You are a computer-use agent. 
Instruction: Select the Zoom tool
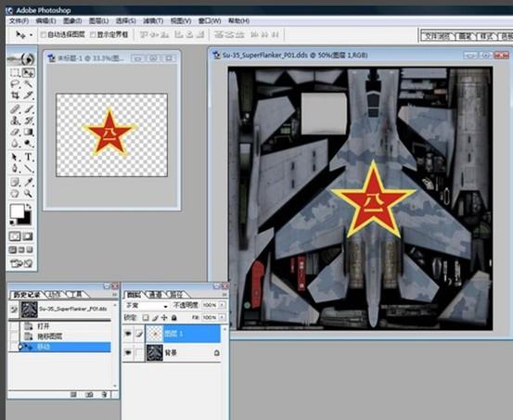(x=29, y=194)
